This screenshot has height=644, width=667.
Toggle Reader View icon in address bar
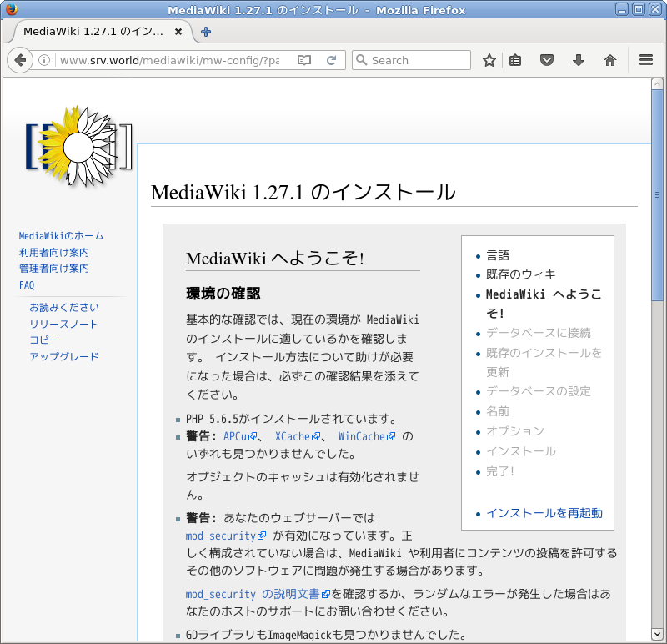(304, 60)
